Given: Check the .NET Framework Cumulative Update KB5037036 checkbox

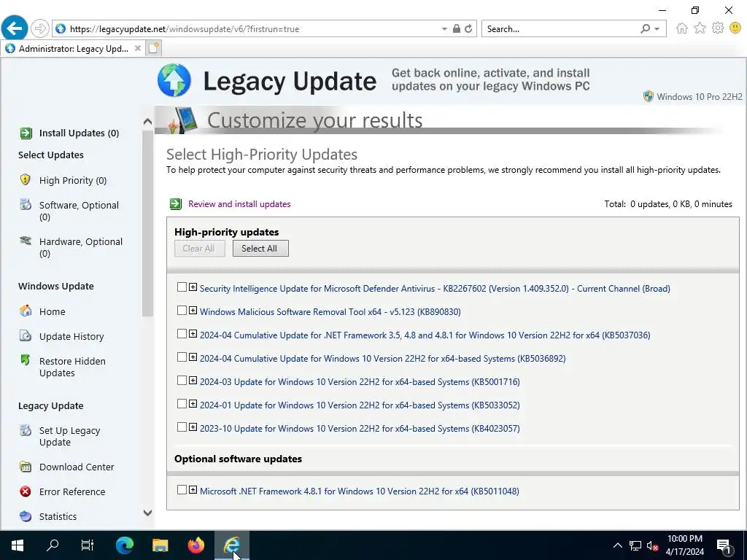Looking at the screenshot, I should (x=182, y=334).
